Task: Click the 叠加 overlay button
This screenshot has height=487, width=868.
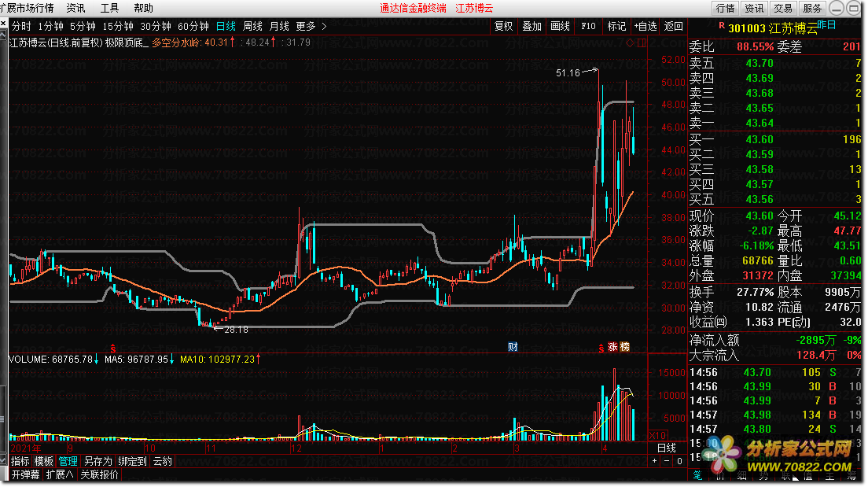Action: [532, 26]
